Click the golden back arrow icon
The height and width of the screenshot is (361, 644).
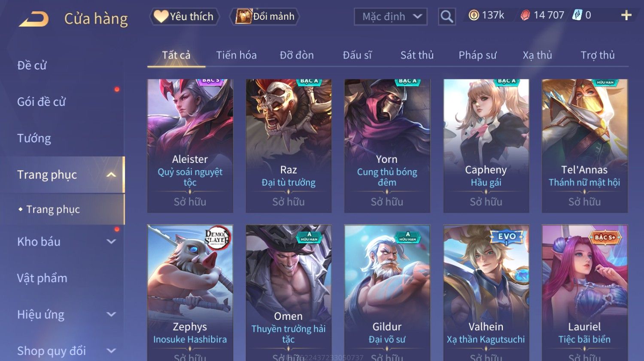point(34,18)
